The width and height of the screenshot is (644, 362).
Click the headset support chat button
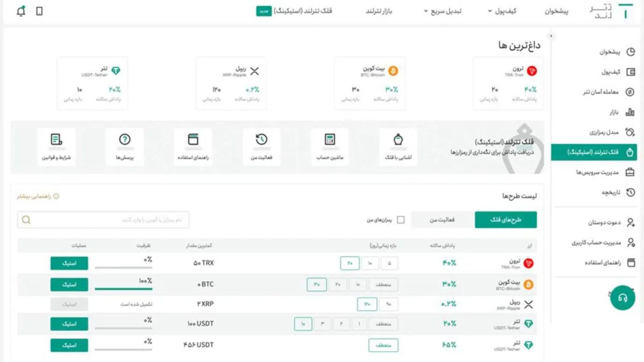click(623, 298)
